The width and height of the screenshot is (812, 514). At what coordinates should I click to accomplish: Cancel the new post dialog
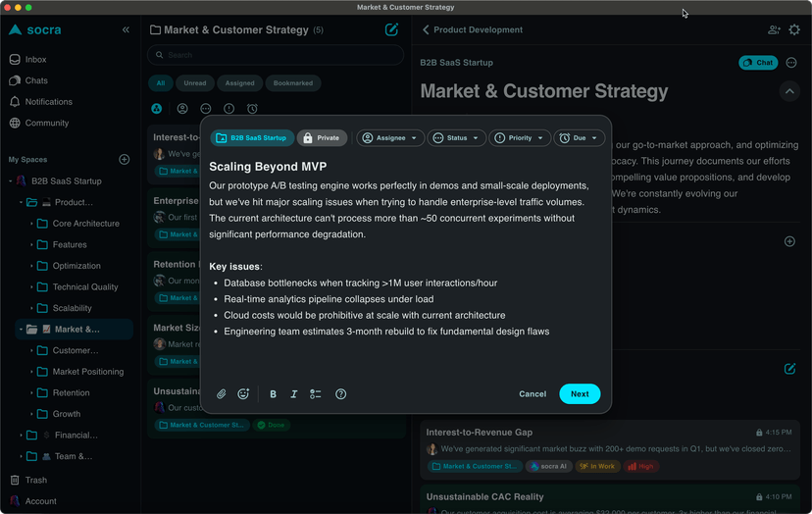[x=533, y=394]
